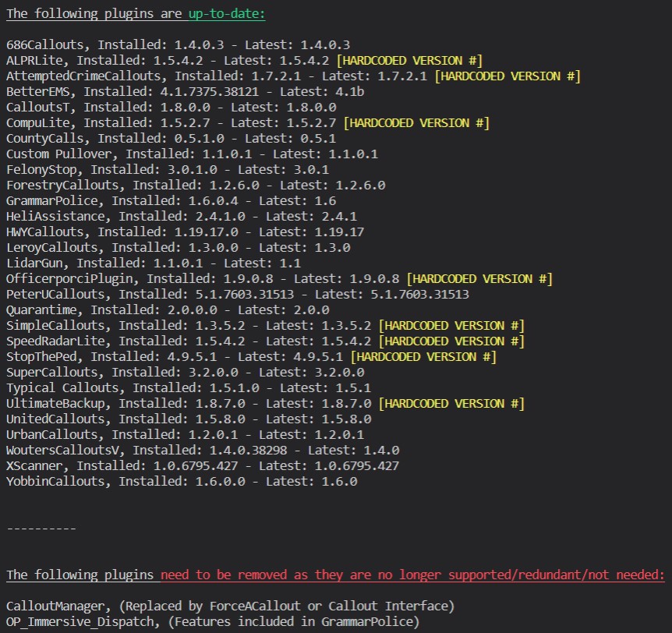Viewport: 672px width, 633px height.
Task: Select the YobbinCallouts entry
Action: [x=182, y=481]
